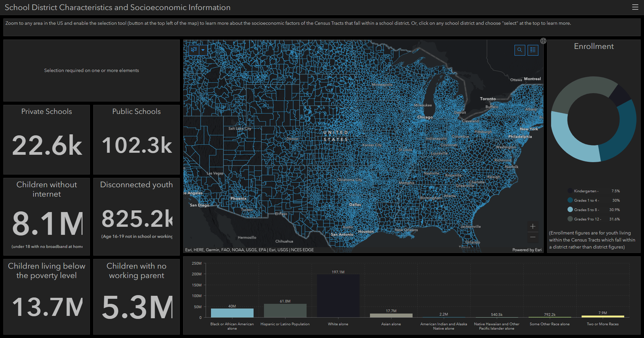644x338 pixels.
Task: Select the Black or African American bar
Action: [232, 313]
